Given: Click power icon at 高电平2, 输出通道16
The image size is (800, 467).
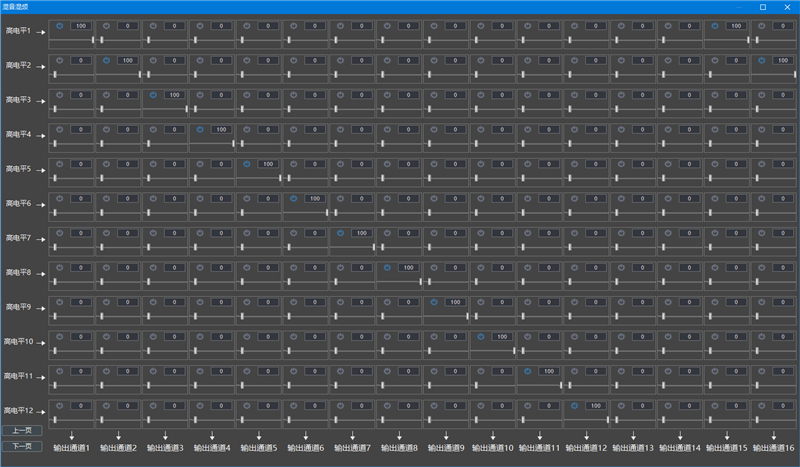Looking at the screenshot, I should 762,60.
